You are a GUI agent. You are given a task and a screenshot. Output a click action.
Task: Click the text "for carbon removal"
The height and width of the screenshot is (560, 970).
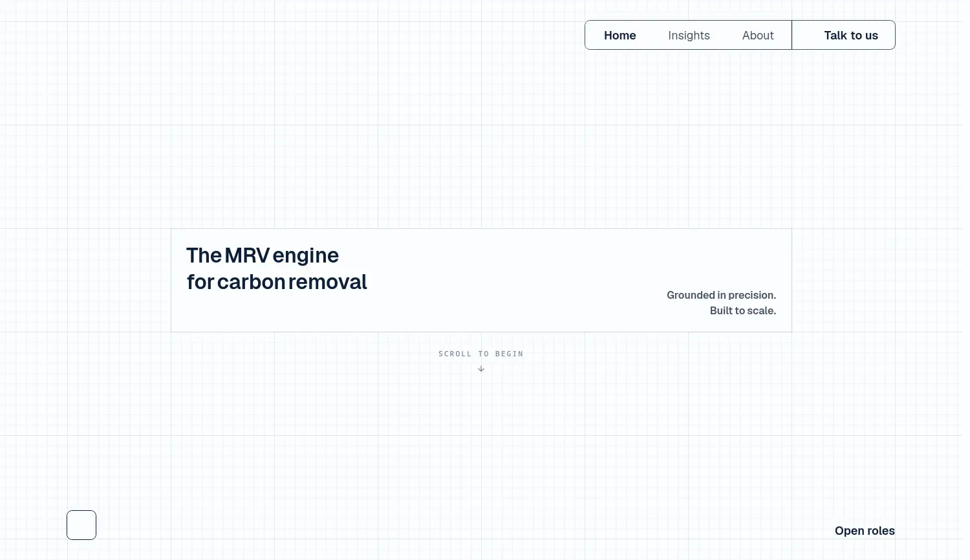[277, 282]
